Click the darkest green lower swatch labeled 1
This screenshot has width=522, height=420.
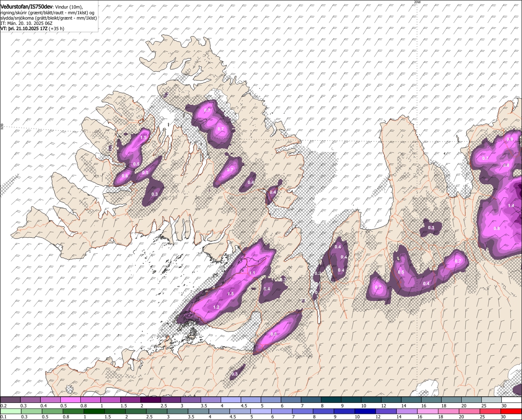click(94, 411)
